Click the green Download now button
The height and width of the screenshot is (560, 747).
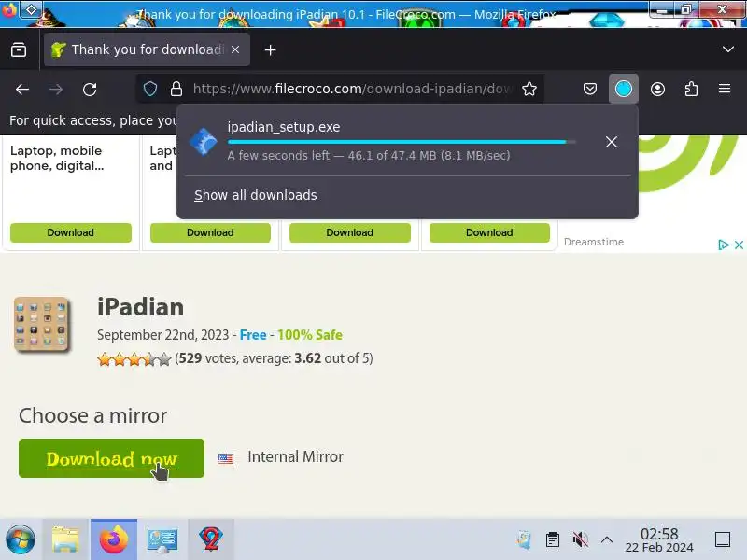(111, 458)
